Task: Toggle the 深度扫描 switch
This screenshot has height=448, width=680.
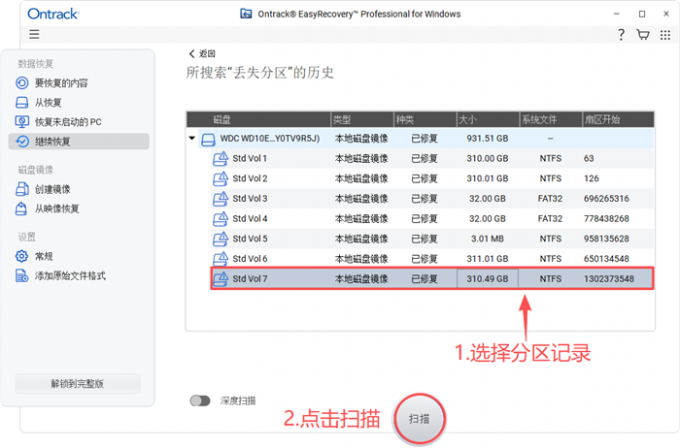Action: coord(200,401)
